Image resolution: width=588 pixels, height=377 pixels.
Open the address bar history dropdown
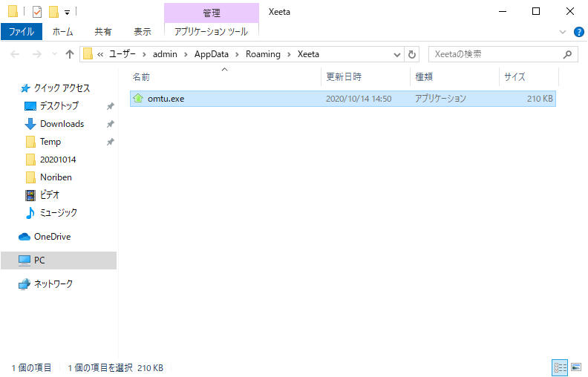click(396, 55)
